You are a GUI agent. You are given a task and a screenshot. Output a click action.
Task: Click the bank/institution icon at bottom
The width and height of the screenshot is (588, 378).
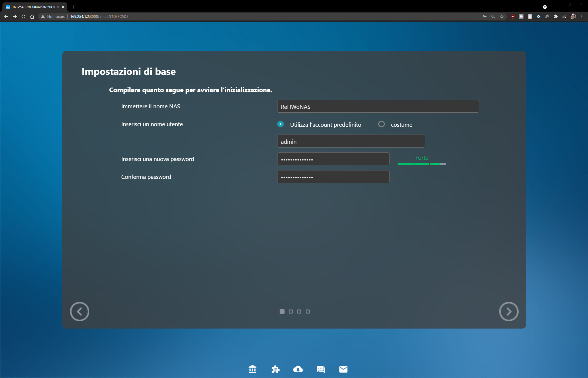[x=252, y=369]
